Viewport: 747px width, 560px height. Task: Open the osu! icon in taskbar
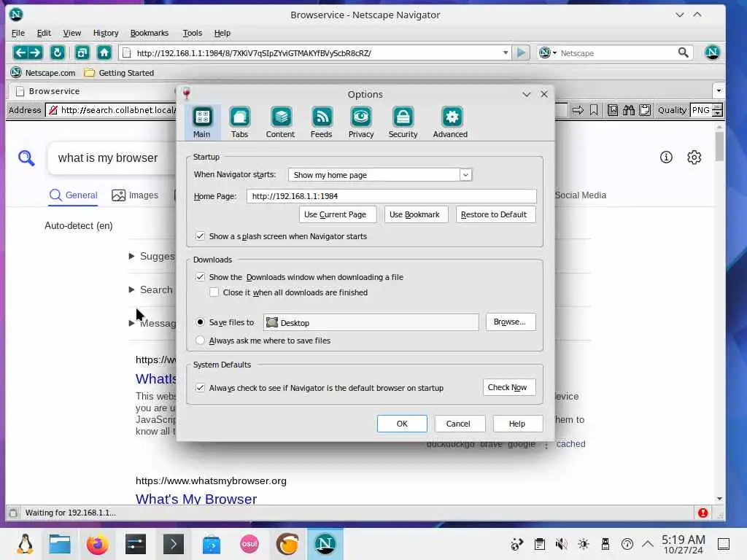point(249,544)
